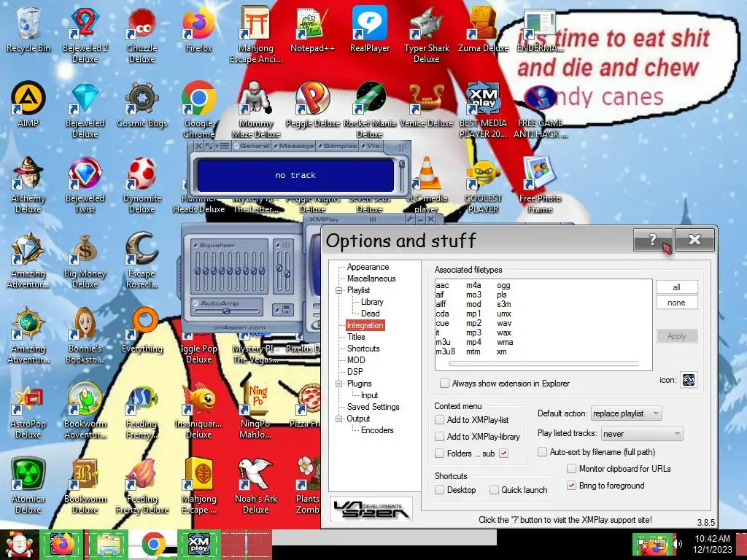Screen dimensions: 747x560
Task: Launch Noah's Ark Deluxe icon
Action: tap(255, 486)
